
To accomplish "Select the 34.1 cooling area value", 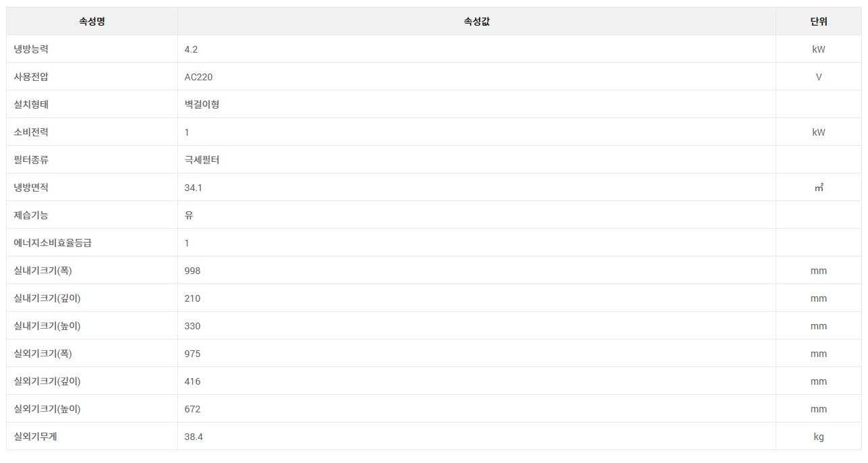I will coord(193,188).
